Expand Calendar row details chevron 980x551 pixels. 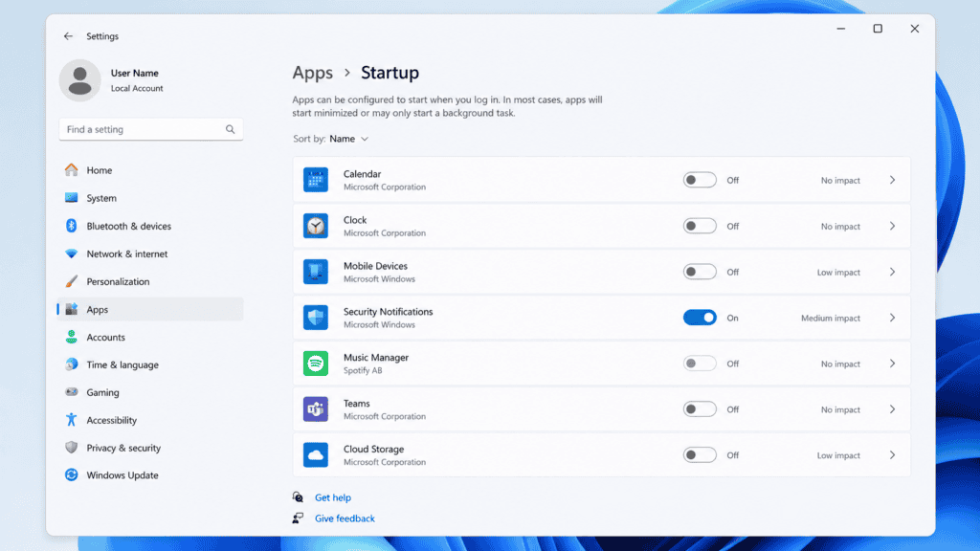tap(893, 180)
